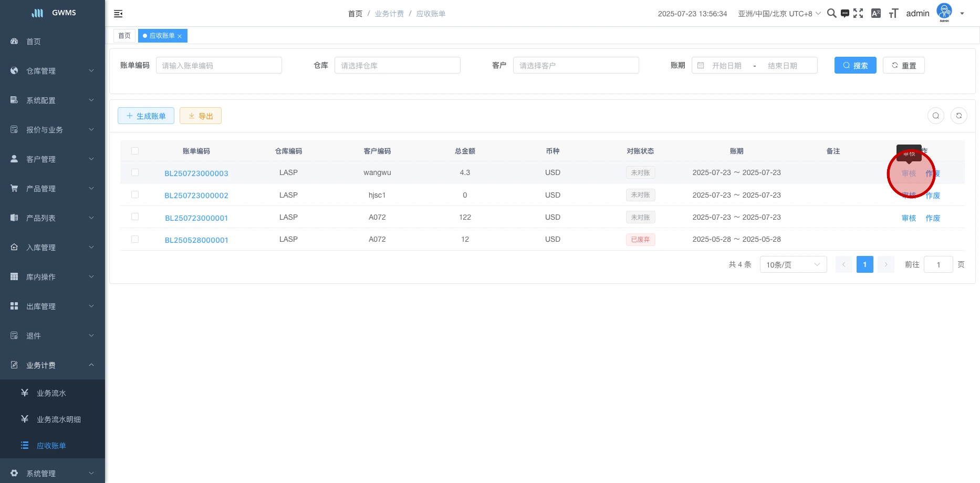Screen dimensions: 980x483
Task: Open the font size setting icon
Action: (x=893, y=14)
